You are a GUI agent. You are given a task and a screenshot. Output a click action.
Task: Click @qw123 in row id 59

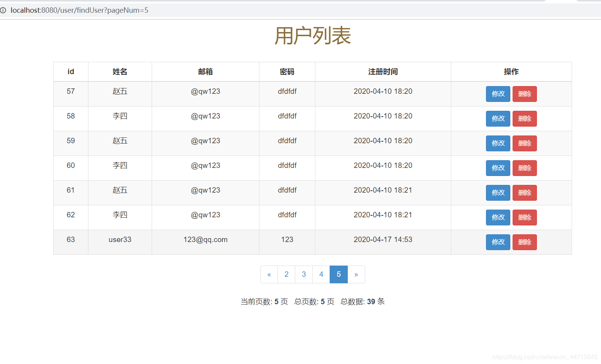205,141
